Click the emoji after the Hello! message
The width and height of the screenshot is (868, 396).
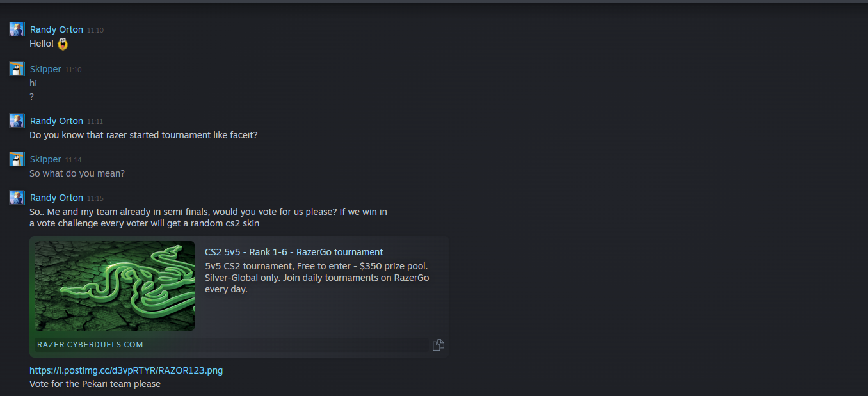[63, 44]
